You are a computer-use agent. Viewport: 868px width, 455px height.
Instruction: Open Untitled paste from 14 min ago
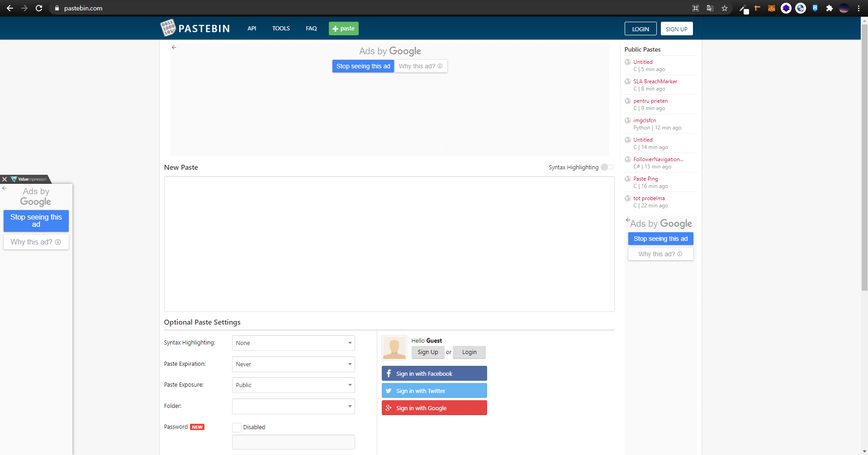click(x=643, y=140)
